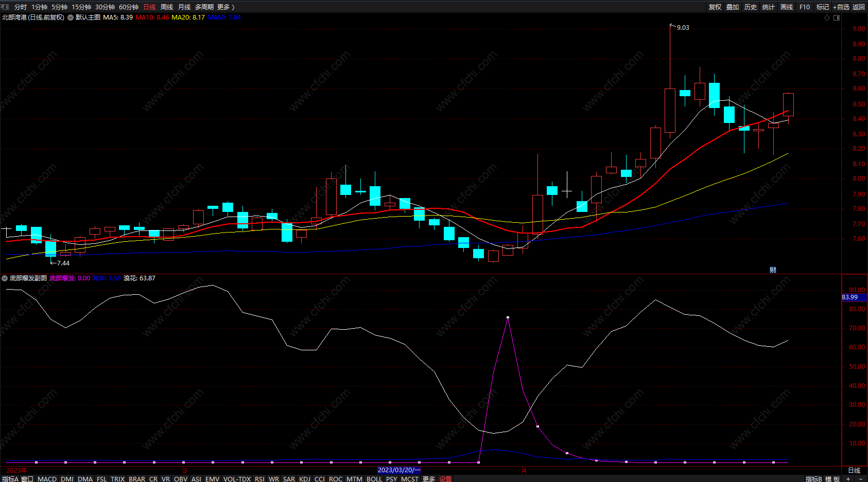This screenshot has width=868, height=482.
Task: Click the 北部湾港 stock title label
Action: point(14,17)
